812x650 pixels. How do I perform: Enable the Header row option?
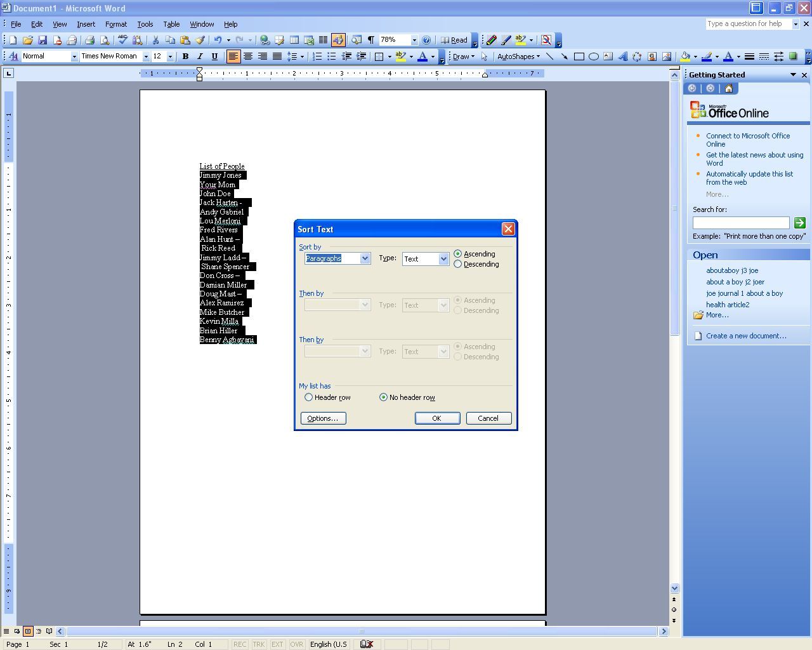309,397
